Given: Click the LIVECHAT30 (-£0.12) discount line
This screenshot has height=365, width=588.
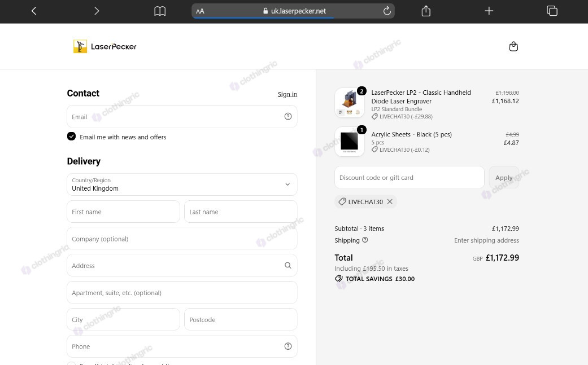Looking at the screenshot, I should click(x=400, y=149).
